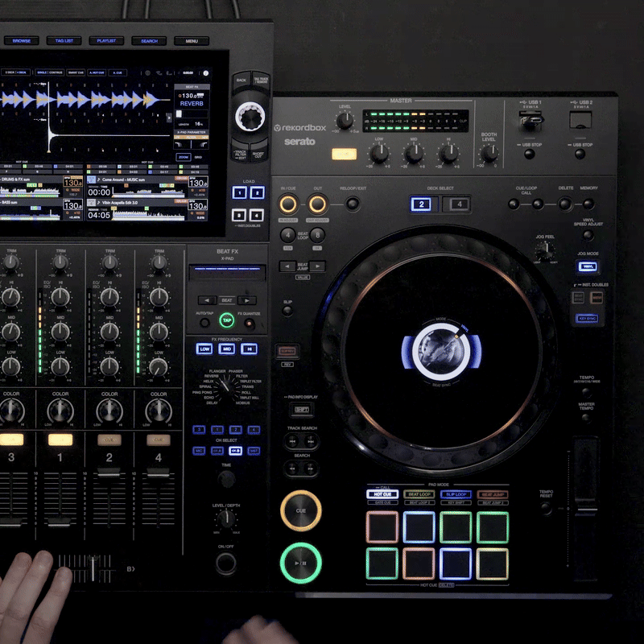Toggle channel 1 headphone CUE button
The width and height of the screenshot is (644, 644).
[60, 440]
